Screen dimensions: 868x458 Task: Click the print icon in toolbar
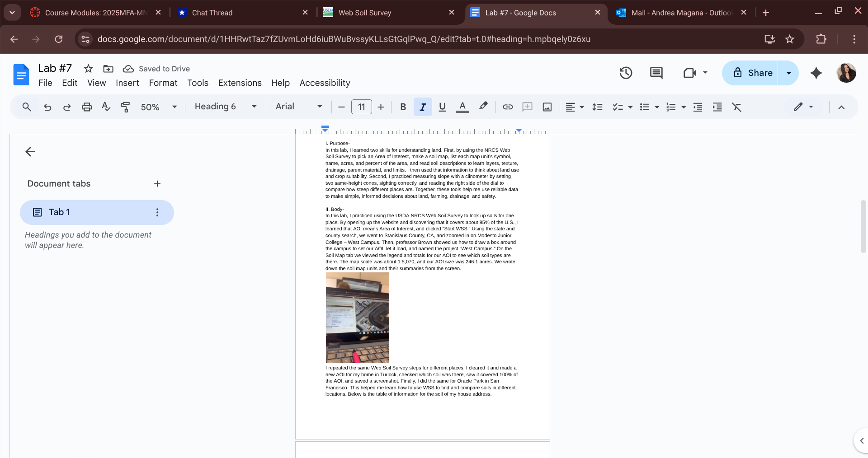point(87,107)
